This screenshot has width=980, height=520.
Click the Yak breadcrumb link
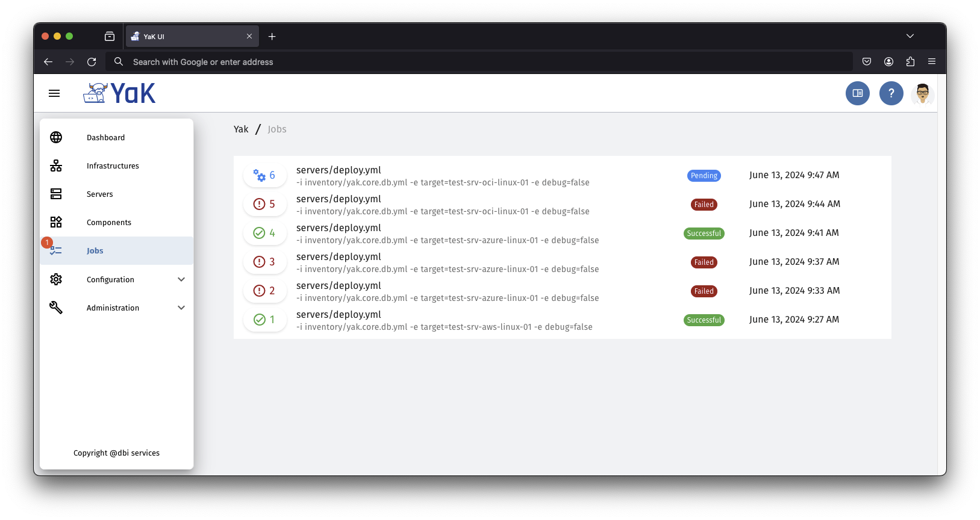coord(241,129)
